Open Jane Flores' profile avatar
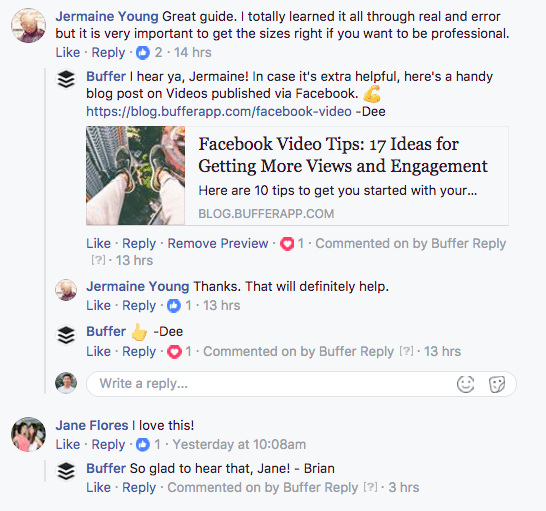Image resolution: width=546 pixels, height=511 pixels. pyautogui.click(x=29, y=434)
